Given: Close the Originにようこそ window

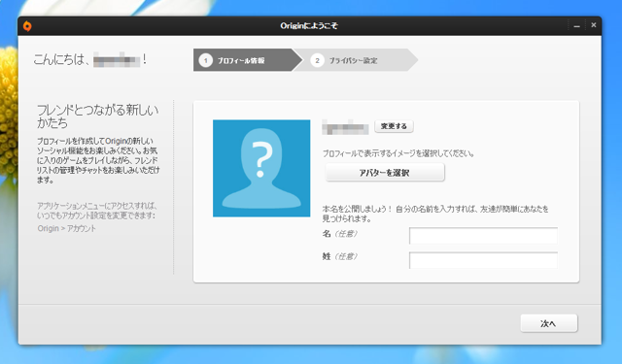Looking at the screenshot, I should [594, 25].
